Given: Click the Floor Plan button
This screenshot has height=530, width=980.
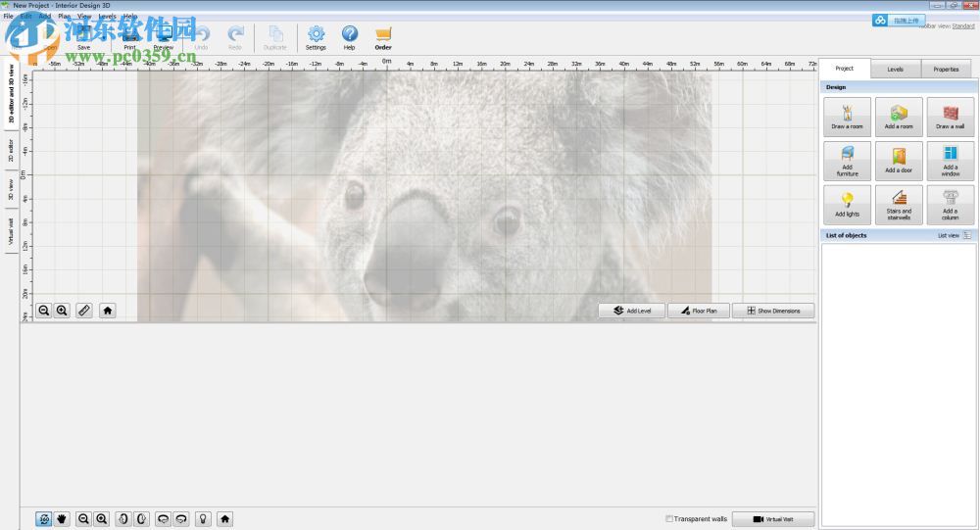Looking at the screenshot, I should point(699,311).
